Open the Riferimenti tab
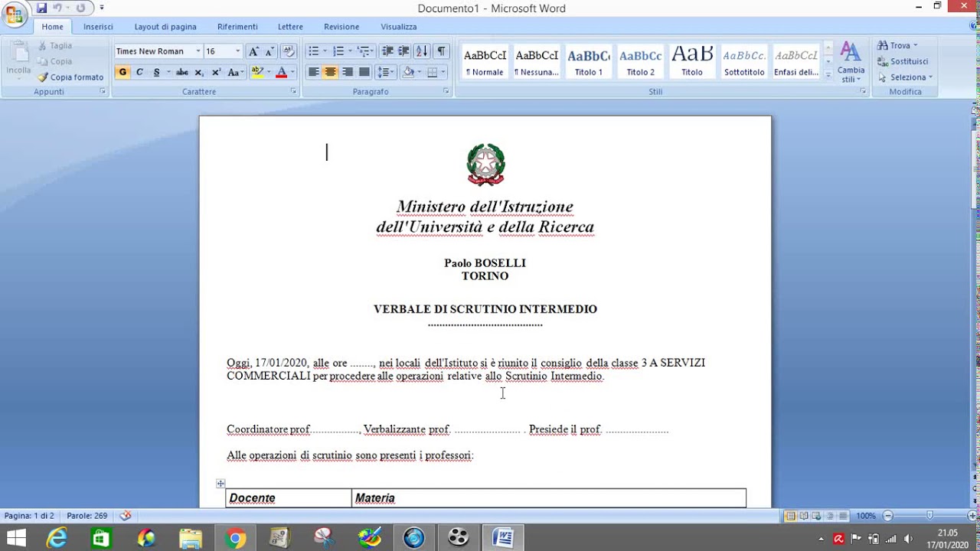This screenshot has height=551, width=980. (237, 27)
